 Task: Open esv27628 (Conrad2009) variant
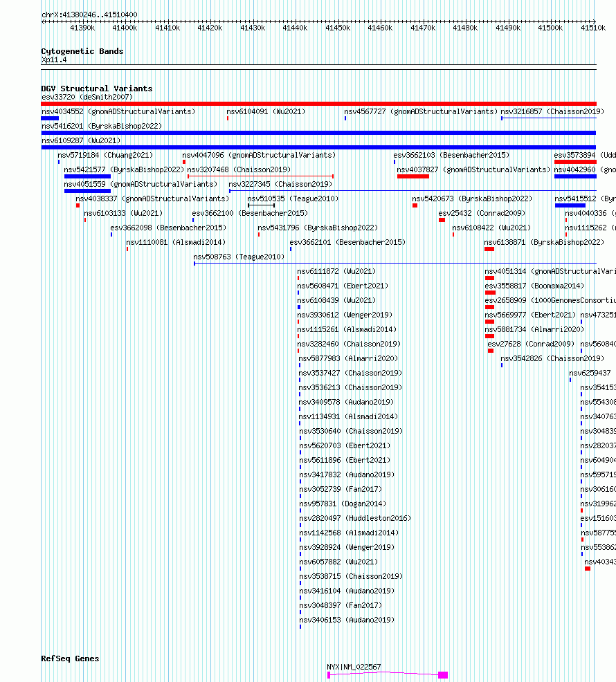531,344
